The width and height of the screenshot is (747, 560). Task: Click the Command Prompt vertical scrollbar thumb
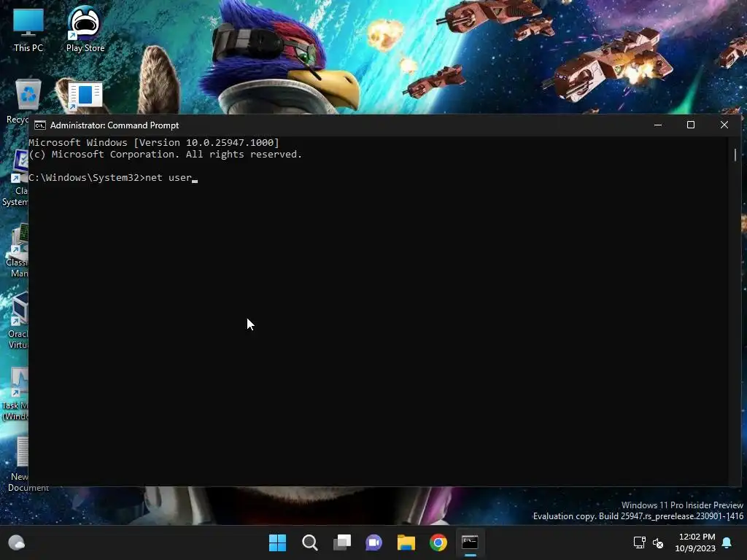pos(735,155)
